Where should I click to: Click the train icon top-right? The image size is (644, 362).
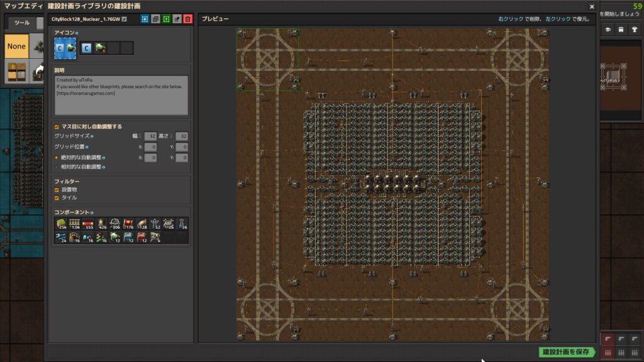click(621, 30)
